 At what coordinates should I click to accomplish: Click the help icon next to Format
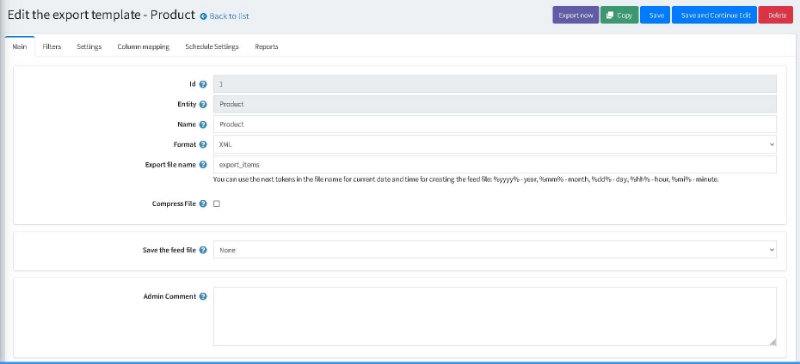[x=203, y=144]
